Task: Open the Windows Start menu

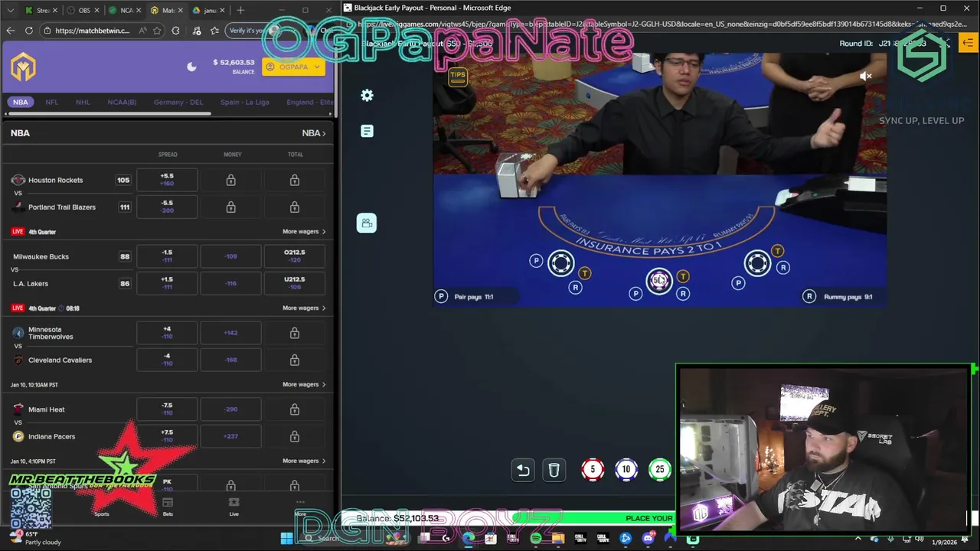Action: (286, 539)
